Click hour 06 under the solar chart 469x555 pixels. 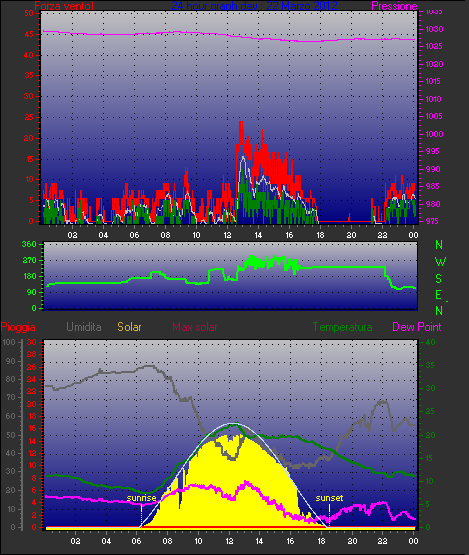[137, 541]
